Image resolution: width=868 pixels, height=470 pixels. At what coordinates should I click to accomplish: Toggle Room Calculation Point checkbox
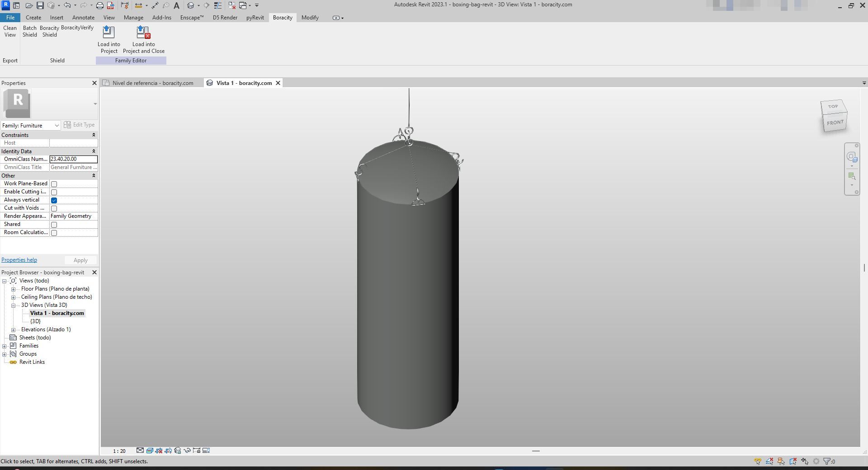click(54, 233)
